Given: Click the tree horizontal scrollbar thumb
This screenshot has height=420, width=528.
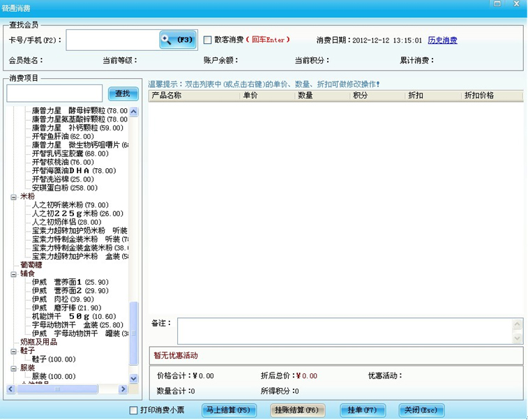Looking at the screenshot, I should [58, 389].
